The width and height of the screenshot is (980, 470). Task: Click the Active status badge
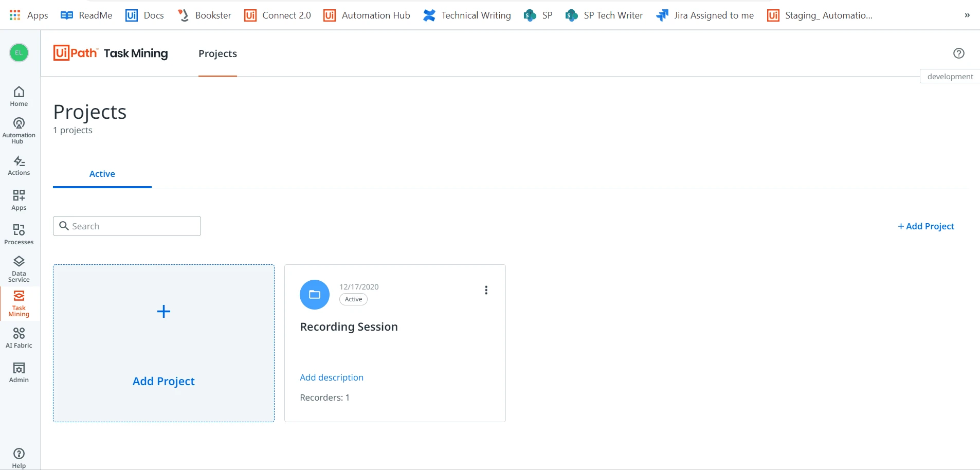(353, 299)
